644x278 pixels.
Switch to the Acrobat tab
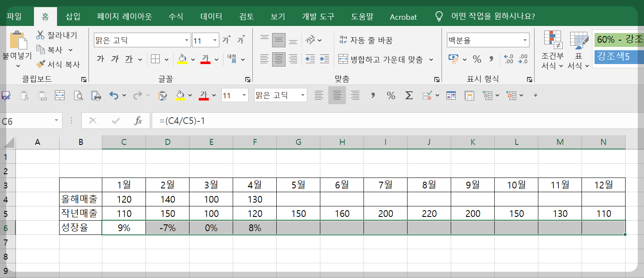(403, 17)
